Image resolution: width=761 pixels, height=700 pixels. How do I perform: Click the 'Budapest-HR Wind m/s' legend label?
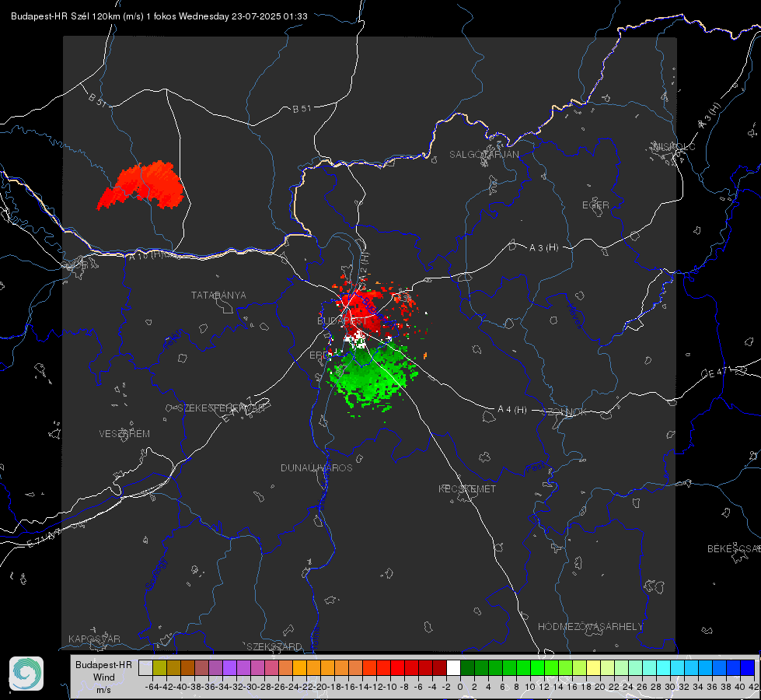(104, 677)
